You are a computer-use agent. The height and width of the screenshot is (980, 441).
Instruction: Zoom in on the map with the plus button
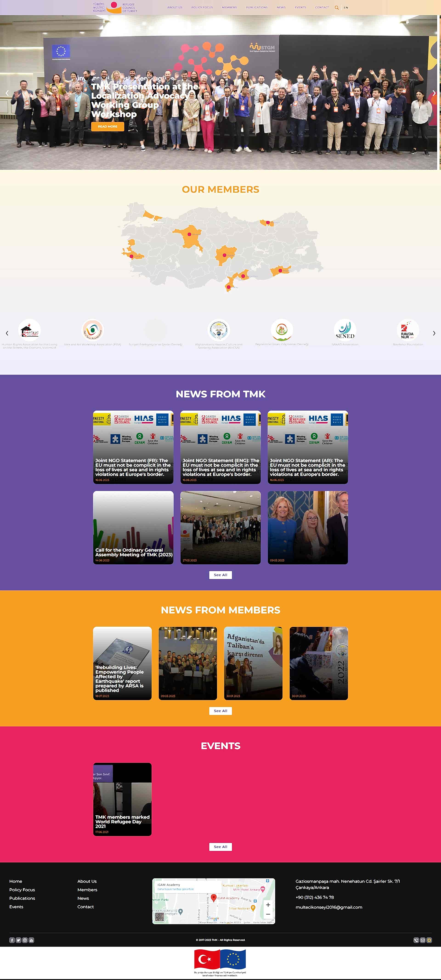[268, 905]
